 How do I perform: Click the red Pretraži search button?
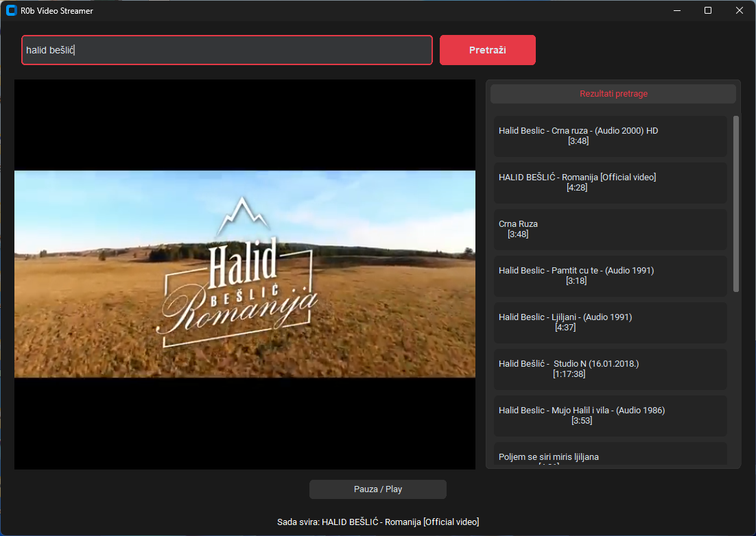click(x=488, y=50)
